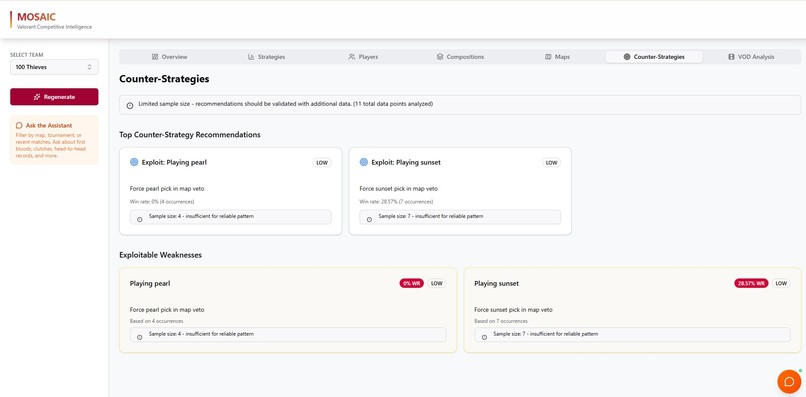
Task: Click the 'Win rate: 0% (4 occurrences)' text
Action: [x=162, y=202]
